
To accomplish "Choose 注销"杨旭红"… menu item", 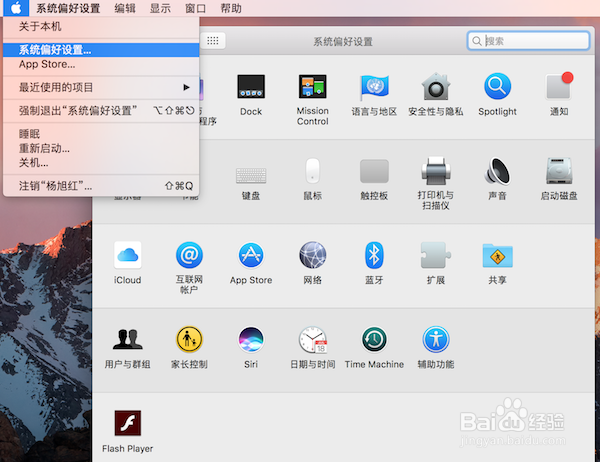I will point(101,186).
